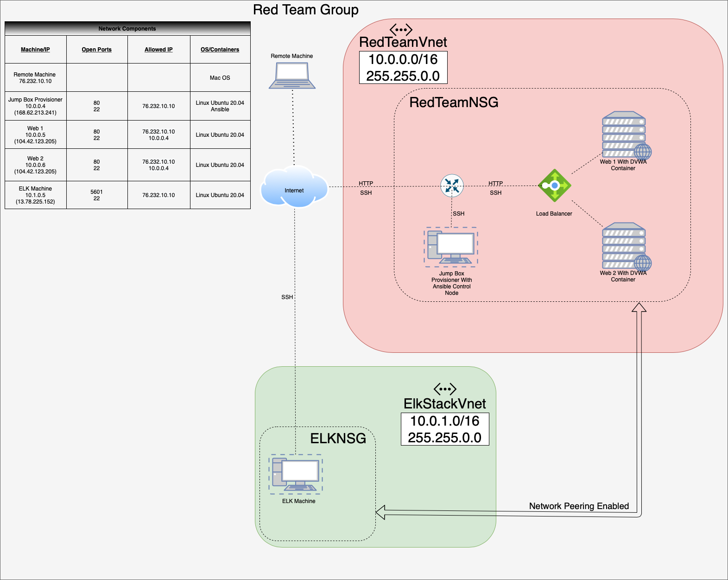Select the 'Machine/IP' column header
Screen dimensions: 728x580
point(35,50)
